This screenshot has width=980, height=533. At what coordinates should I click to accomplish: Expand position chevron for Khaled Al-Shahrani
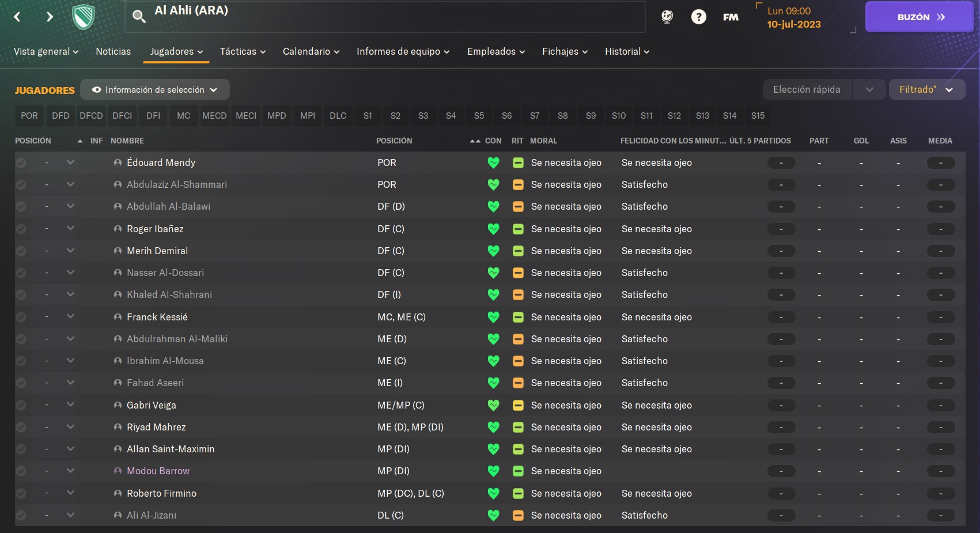pyautogui.click(x=70, y=294)
